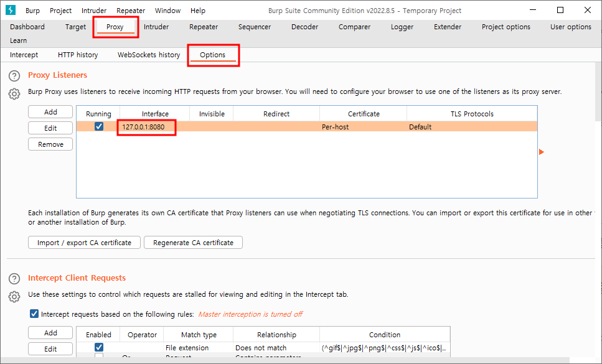Click the Match type column header

[199, 335]
